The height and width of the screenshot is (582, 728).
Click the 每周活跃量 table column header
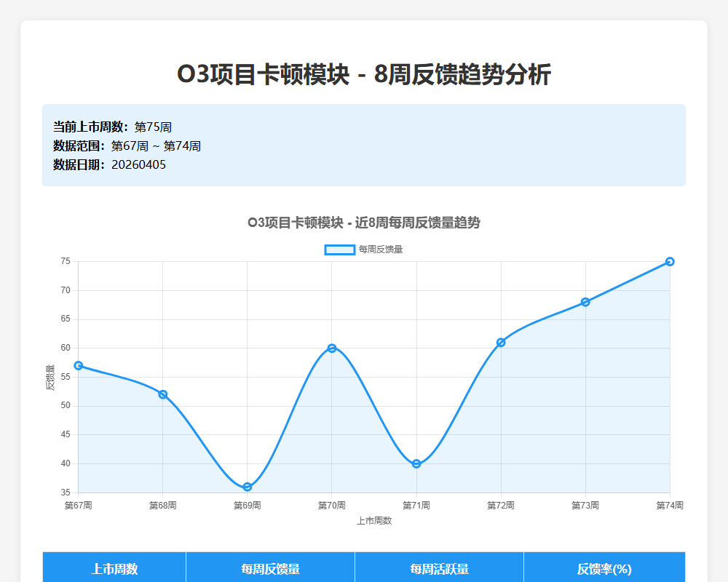click(439, 568)
